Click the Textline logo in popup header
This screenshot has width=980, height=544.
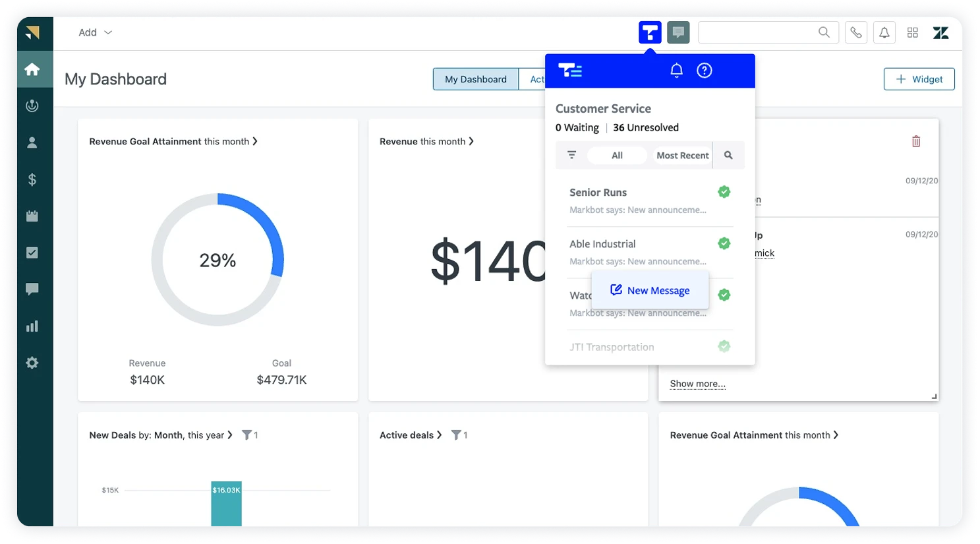tap(570, 71)
